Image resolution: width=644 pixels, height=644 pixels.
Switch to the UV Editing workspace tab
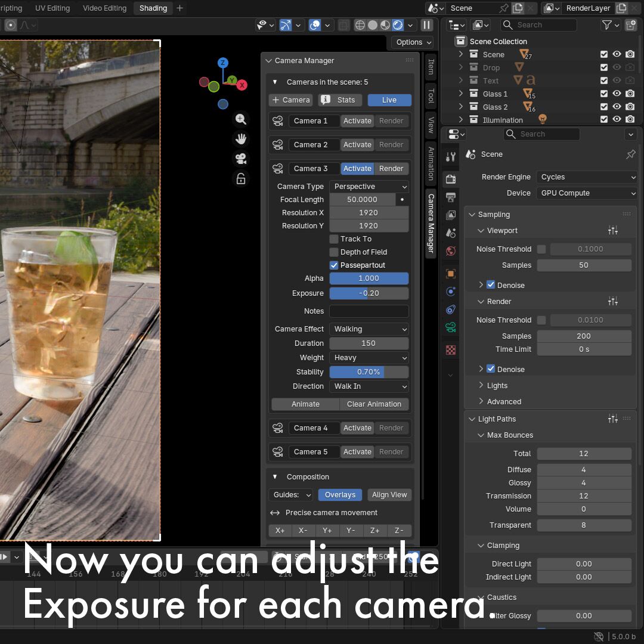tap(52, 8)
